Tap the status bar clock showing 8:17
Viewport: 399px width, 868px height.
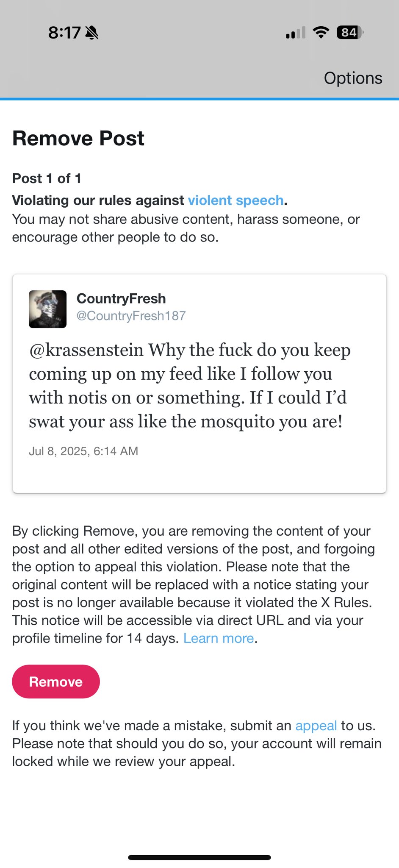click(64, 33)
